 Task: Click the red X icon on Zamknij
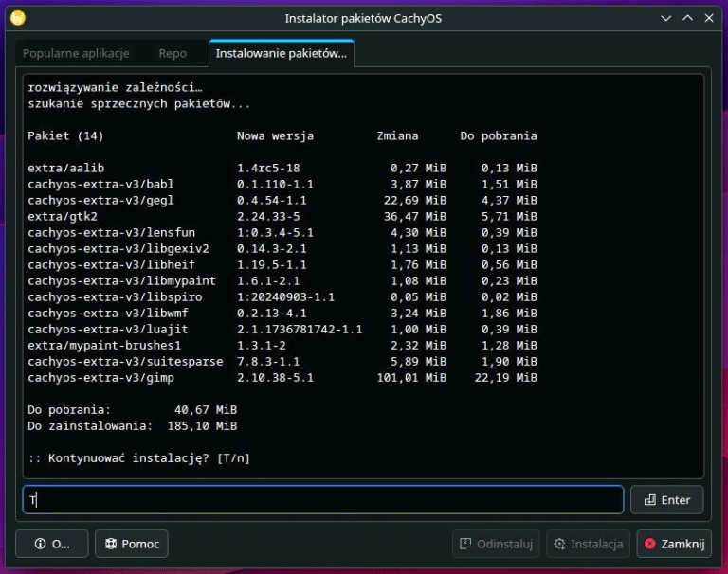click(x=650, y=544)
